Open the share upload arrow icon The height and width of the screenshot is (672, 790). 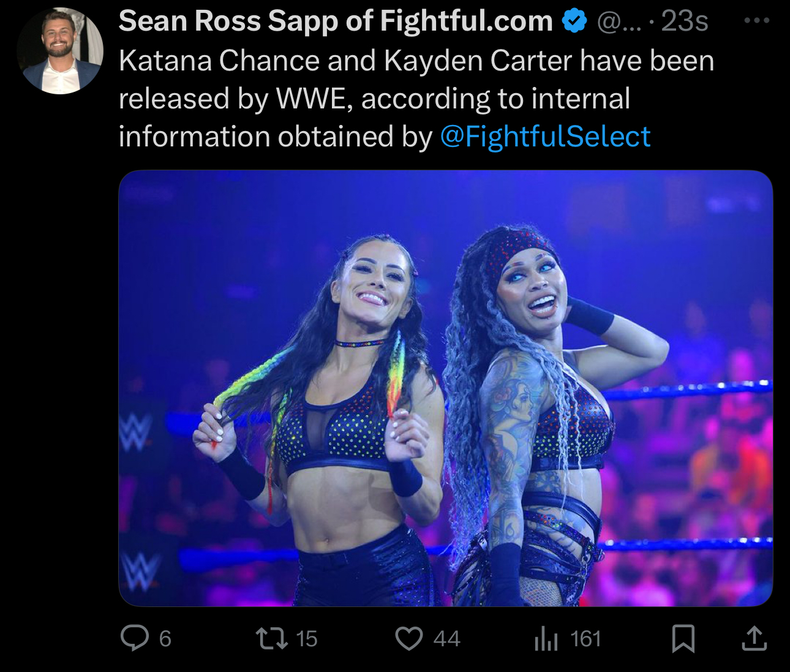[x=754, y=638]
